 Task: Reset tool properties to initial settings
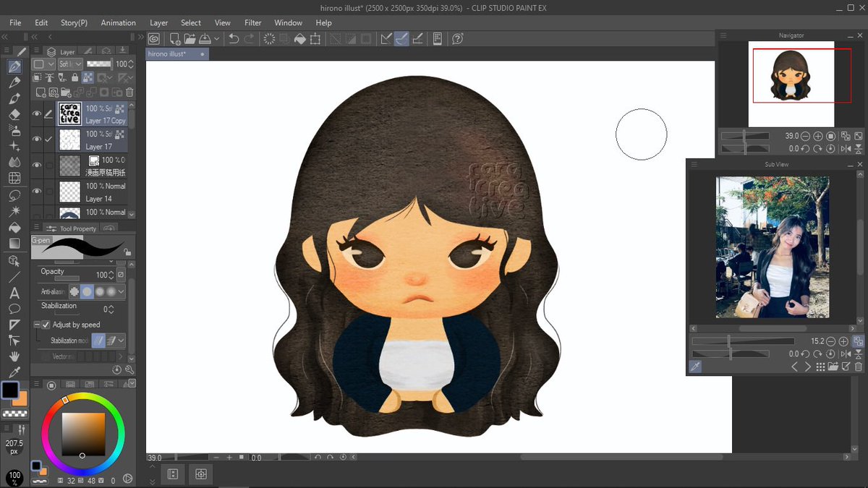[x=117, y=369]
